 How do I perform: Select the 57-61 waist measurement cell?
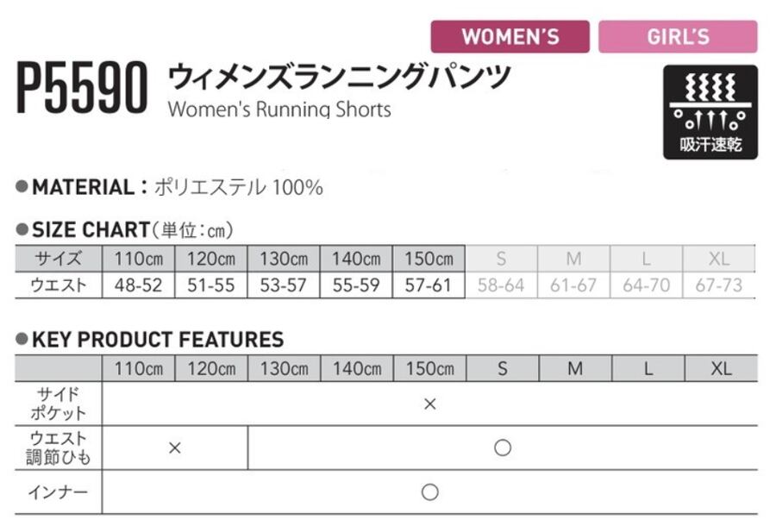click(429, 285)
